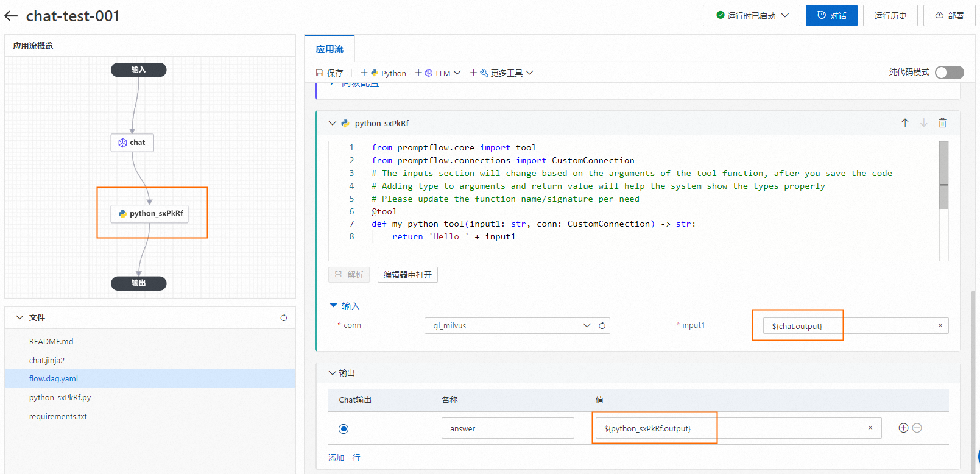Save the flow with 保存
Screen dimensions: 980x474
pyautogui.click(x=330, y=73)
